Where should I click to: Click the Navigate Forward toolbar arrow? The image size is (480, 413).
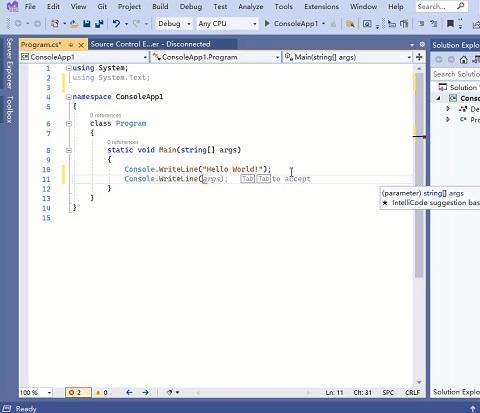37,24
